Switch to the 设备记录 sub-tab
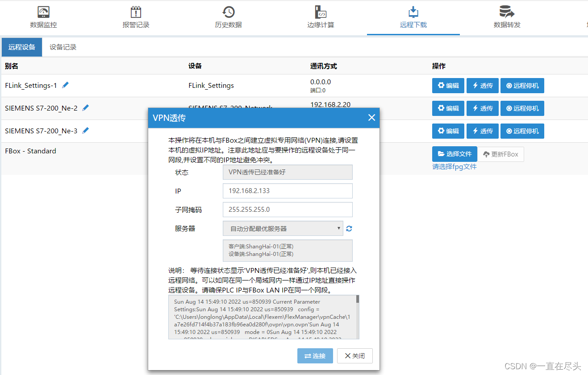Viewport: 588px width, 375px height. [63, 47]
